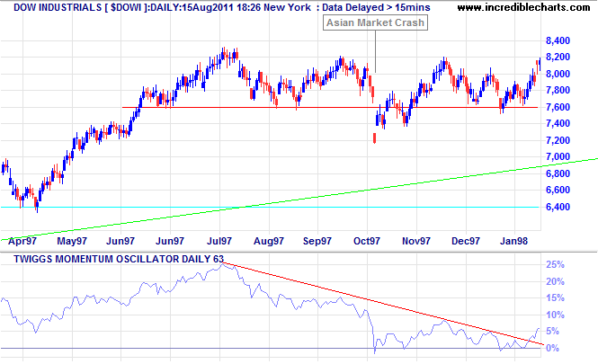Click the Jan98 date axis label

coord(514,241)
